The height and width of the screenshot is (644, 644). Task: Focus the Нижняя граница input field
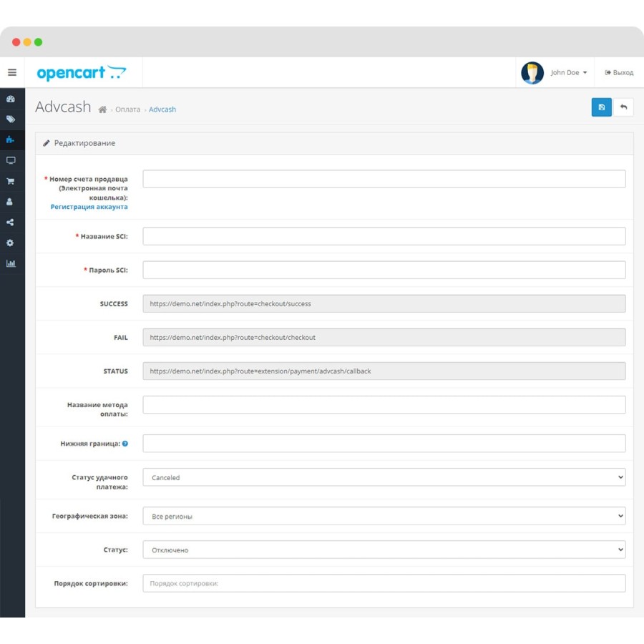pos(384,444)
